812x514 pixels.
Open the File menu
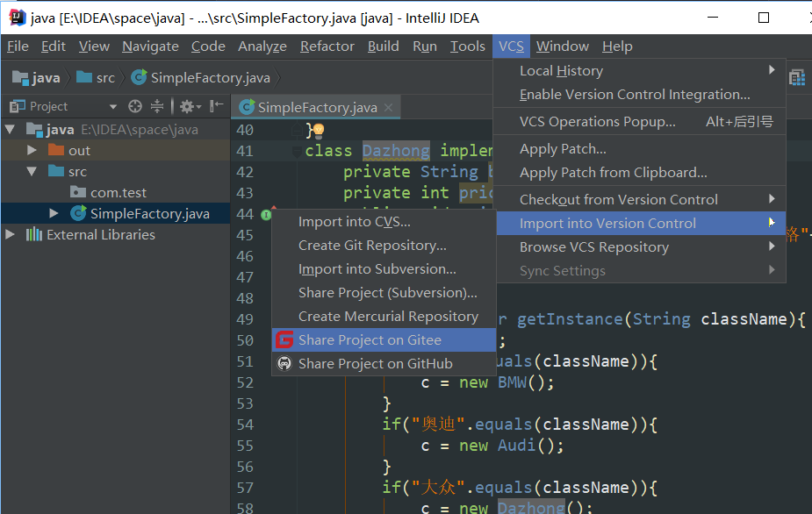coord(18,46)
